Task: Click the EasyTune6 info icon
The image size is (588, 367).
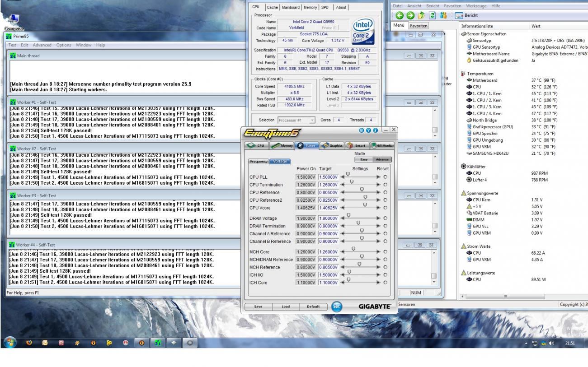Action: [x=375, y=130]
